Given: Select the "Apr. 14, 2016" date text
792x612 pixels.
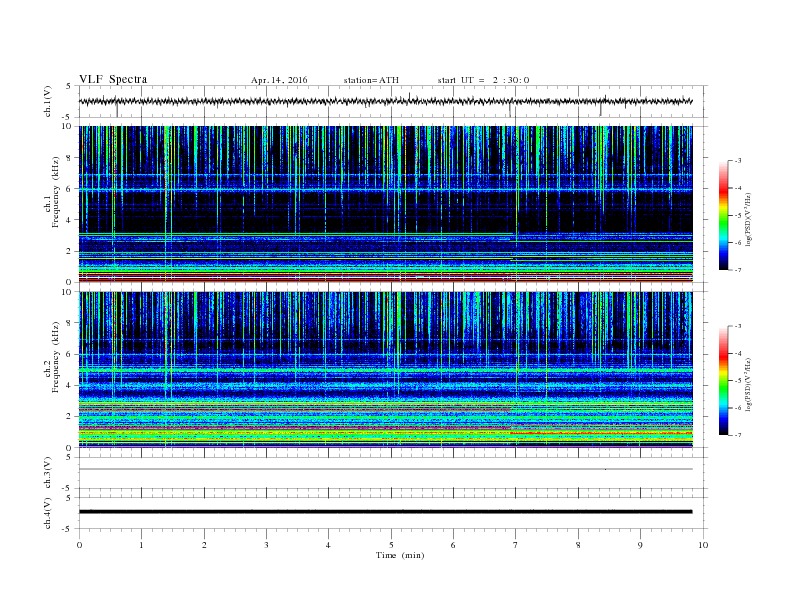Looking at the screenshot, I should [279, 80].
